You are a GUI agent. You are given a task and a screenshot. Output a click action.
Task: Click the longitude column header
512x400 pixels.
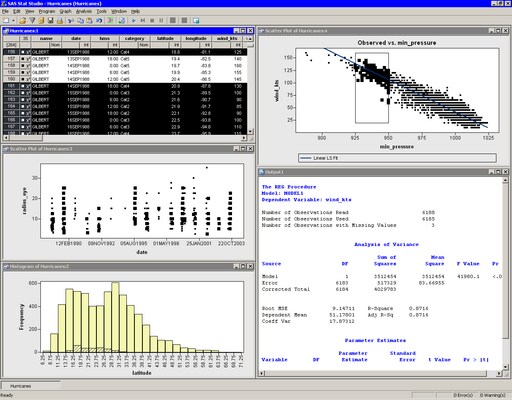click(x=196, y=39)
